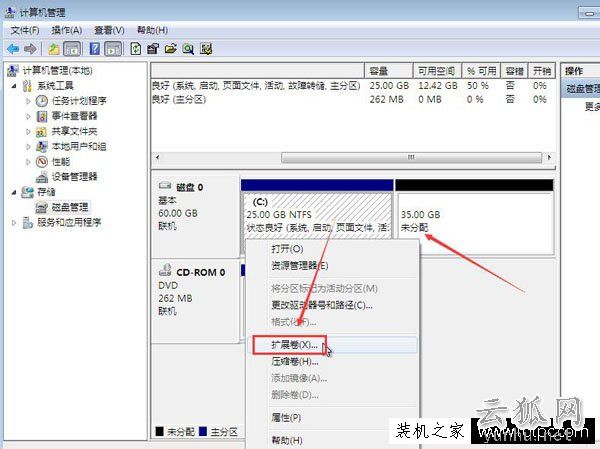Click the last toolbar settings-list icon

[x=206, y=49]
